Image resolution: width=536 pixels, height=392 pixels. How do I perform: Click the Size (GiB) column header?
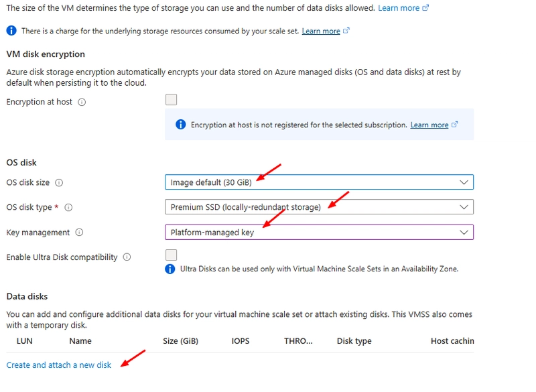click(x=180, y=341)
